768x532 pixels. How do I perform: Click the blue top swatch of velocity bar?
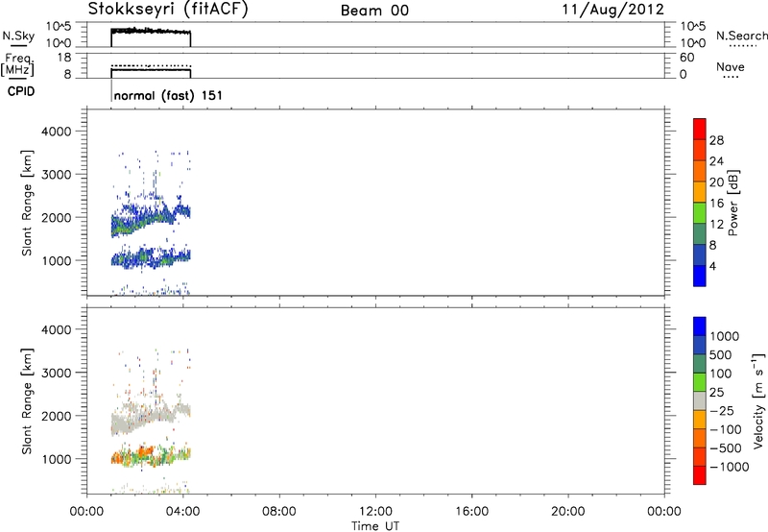(x=700, y=326)
